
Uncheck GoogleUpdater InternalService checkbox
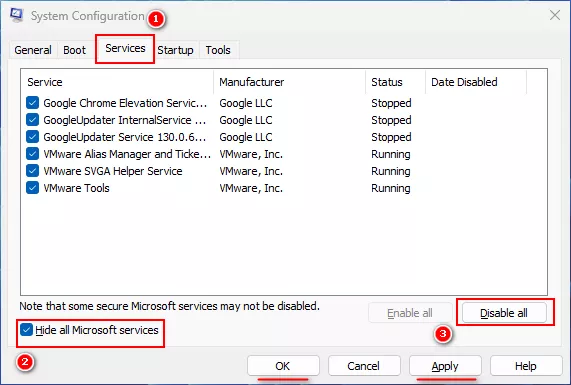[x=32, y=120]
